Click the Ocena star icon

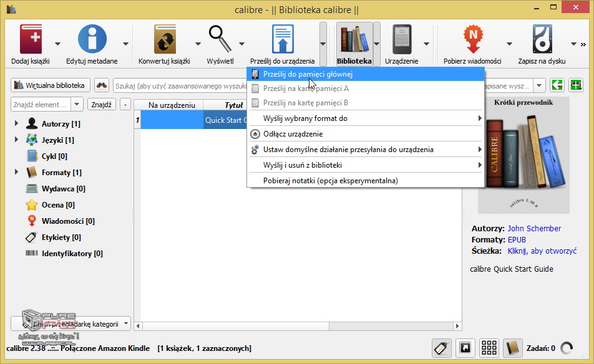[32, 204]
